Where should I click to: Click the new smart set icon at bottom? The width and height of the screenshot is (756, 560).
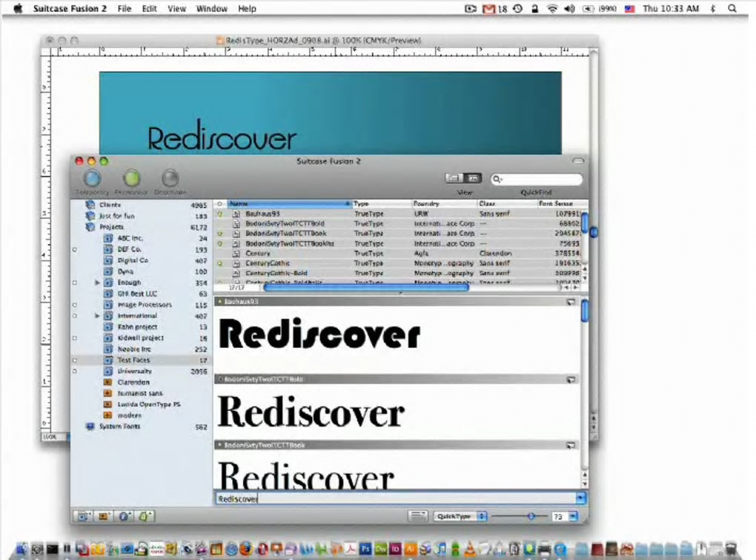coord(103,516)
